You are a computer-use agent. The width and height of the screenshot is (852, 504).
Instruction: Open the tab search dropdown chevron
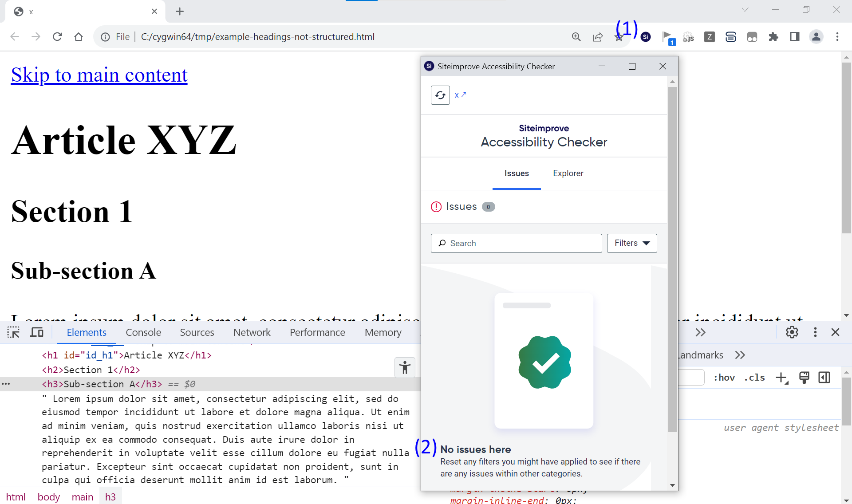[x=745, y=10]
